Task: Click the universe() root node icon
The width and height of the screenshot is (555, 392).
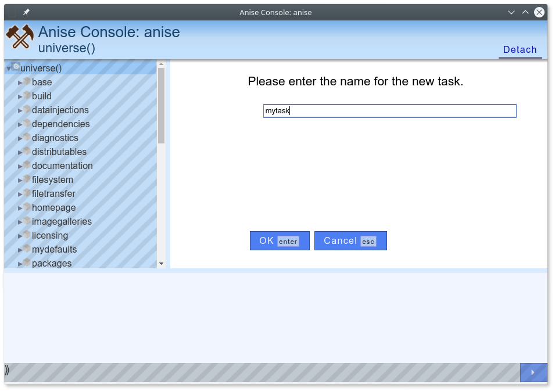Action: 16,67
